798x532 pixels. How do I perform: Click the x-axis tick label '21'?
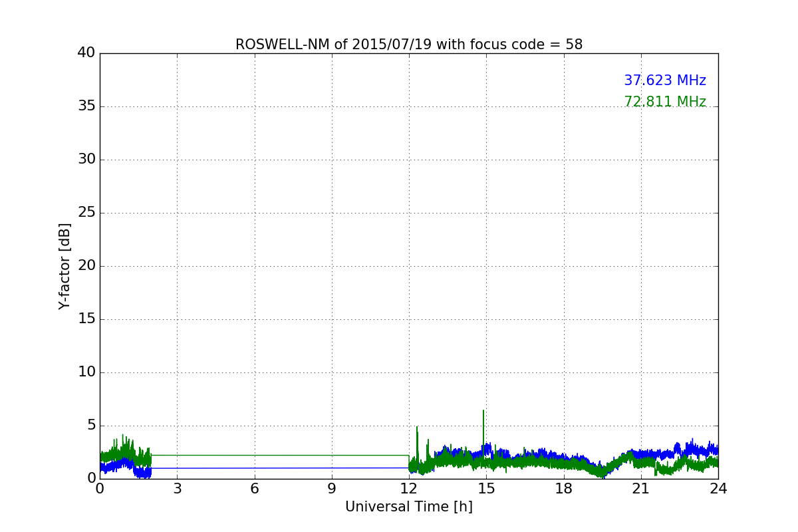tap(641, 489)
